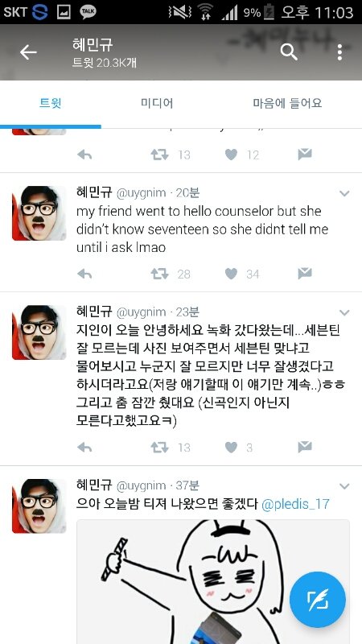The height and width of the screenshot is (644, 362).
Task: Open the three-dot overflow menu
Action: click(x=339, y=52)
